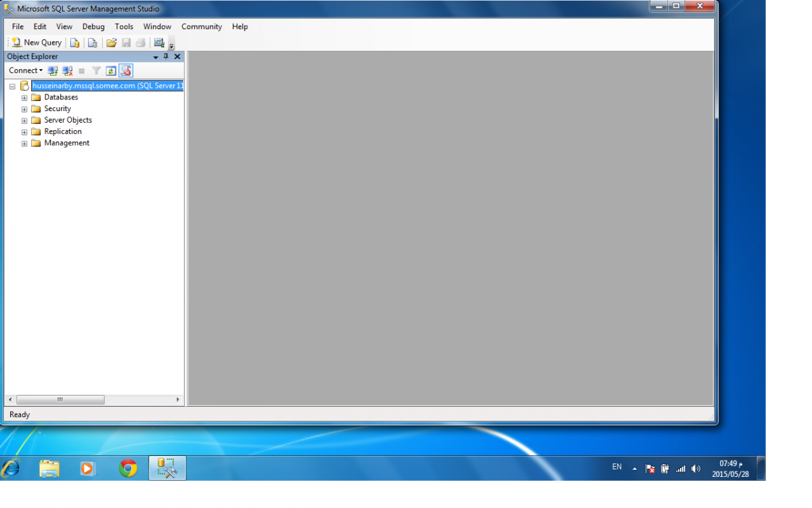Click the network signal bars icon
812x508 pixels.
click(681, 469)
